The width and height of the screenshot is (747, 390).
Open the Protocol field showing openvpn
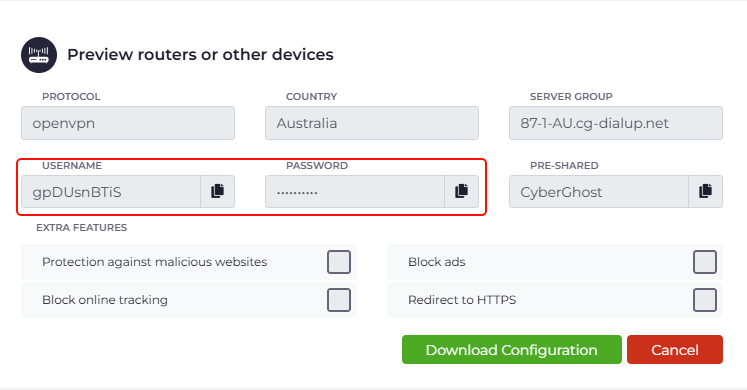pos(128,123)
